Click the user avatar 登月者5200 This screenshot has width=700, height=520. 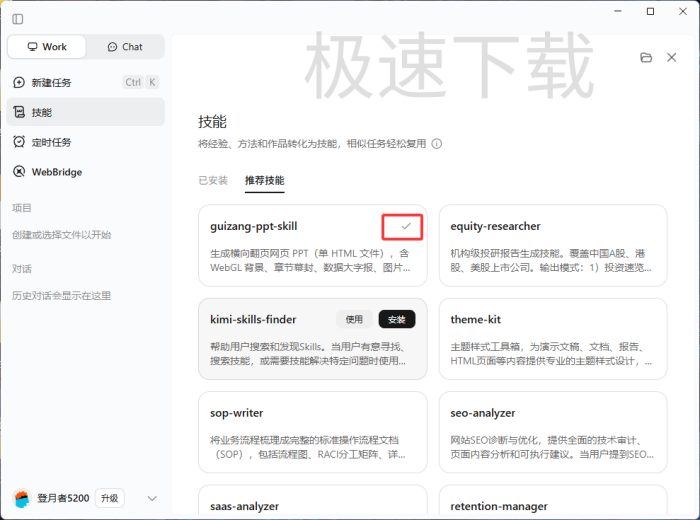22,498
